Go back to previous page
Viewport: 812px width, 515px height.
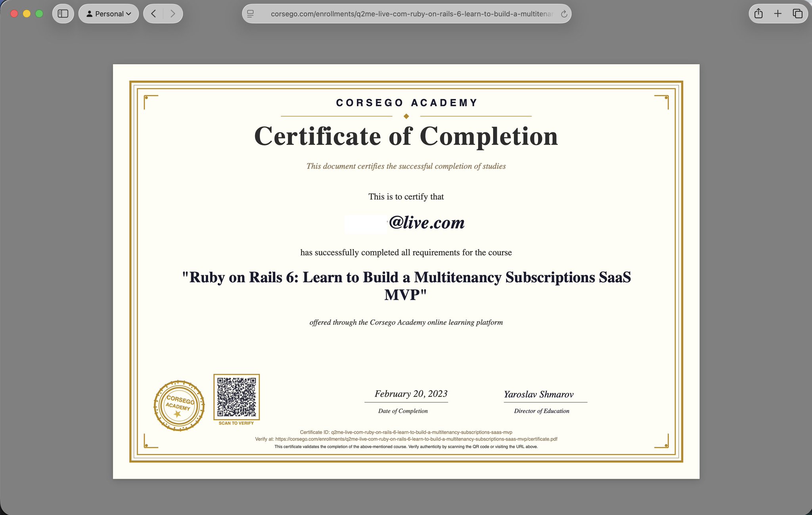pos(153,14)
